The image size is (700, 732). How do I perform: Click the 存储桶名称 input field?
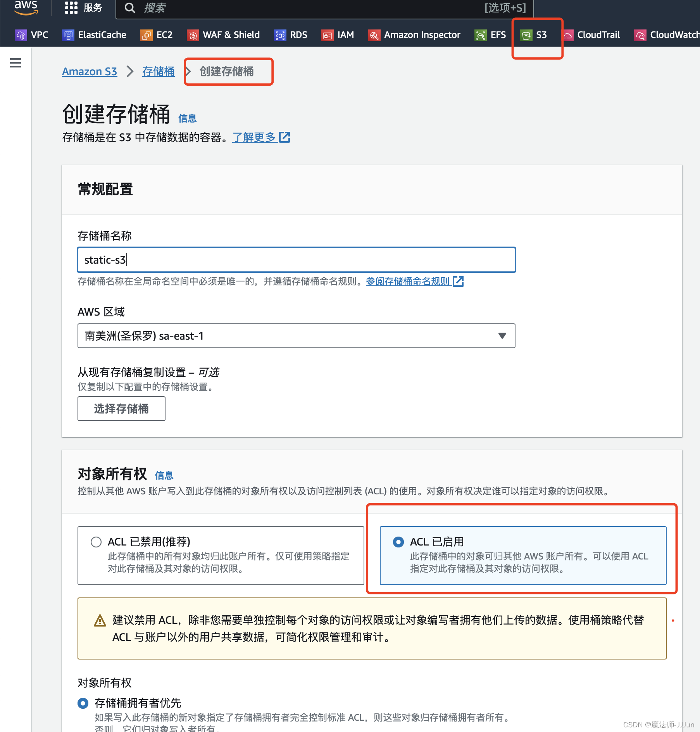tap(297, 260)
